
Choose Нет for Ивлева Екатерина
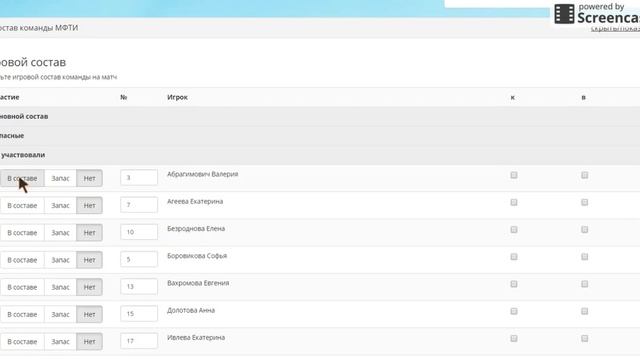[89, 342]
